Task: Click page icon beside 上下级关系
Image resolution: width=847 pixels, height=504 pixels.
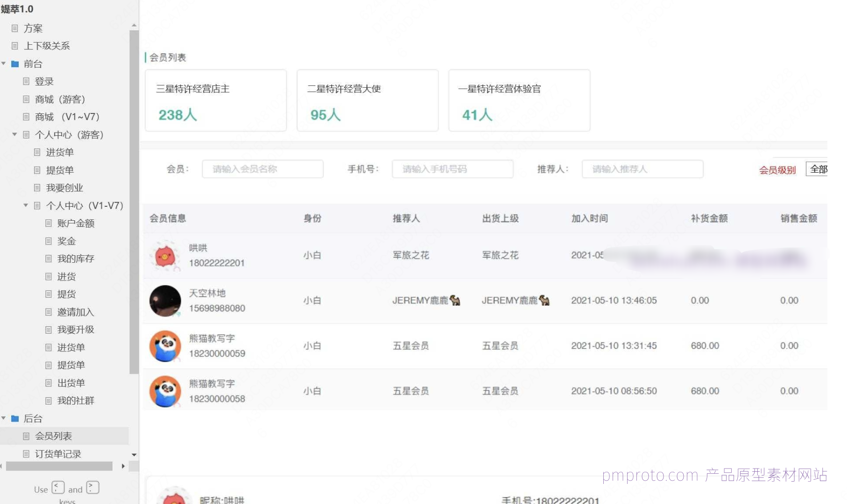Action: (x=15, y=46)
